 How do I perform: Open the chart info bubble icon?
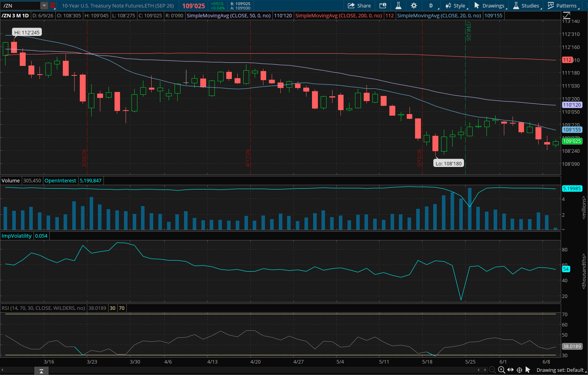click(x=383, y=6)
